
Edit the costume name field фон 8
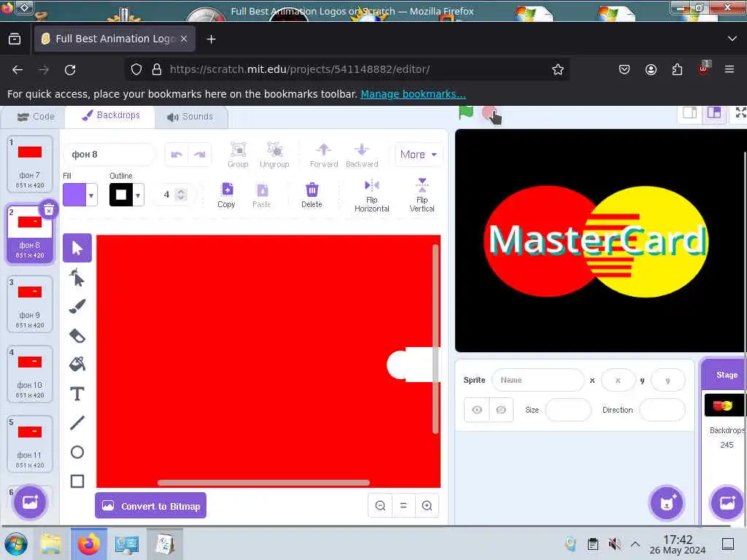point(109,155)
